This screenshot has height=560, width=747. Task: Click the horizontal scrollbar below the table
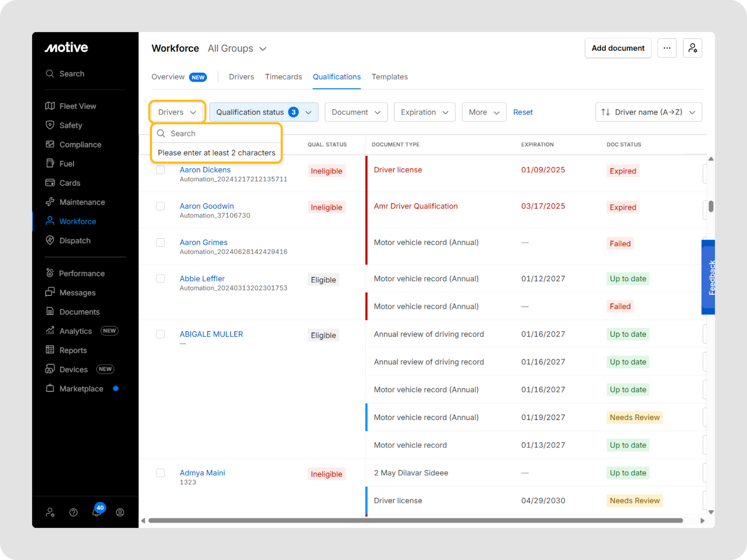click(x=416, y=520)
